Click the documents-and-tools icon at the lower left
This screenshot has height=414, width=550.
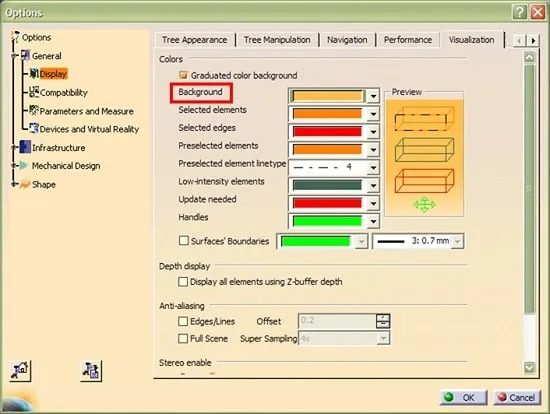(x=91, y=370)
